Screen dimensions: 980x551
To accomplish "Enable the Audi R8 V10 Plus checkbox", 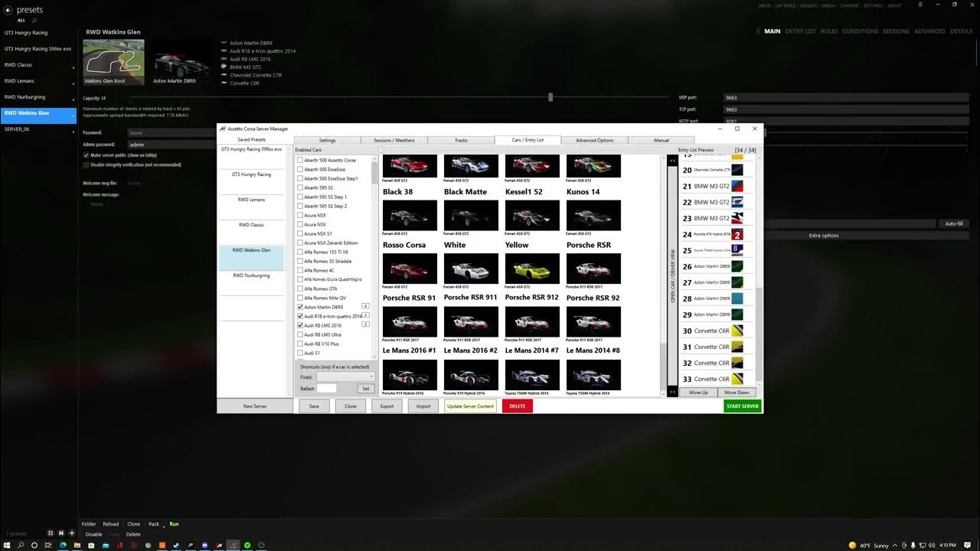I will [x=300, y=344].
